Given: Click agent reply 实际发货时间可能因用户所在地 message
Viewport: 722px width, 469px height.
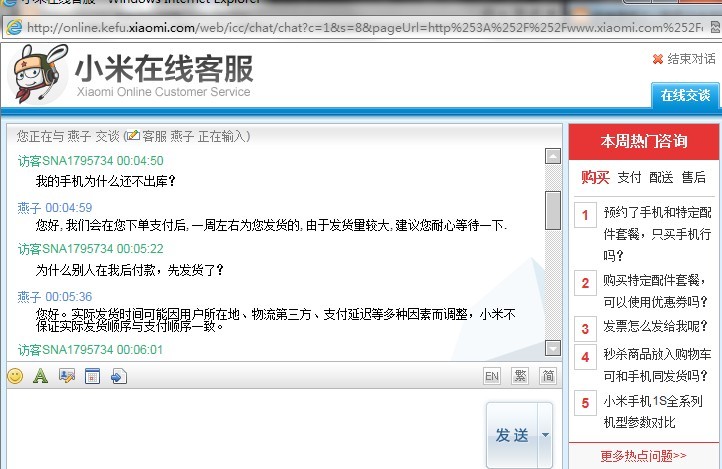Looking at the screenshot, I should tap(275, 320).
